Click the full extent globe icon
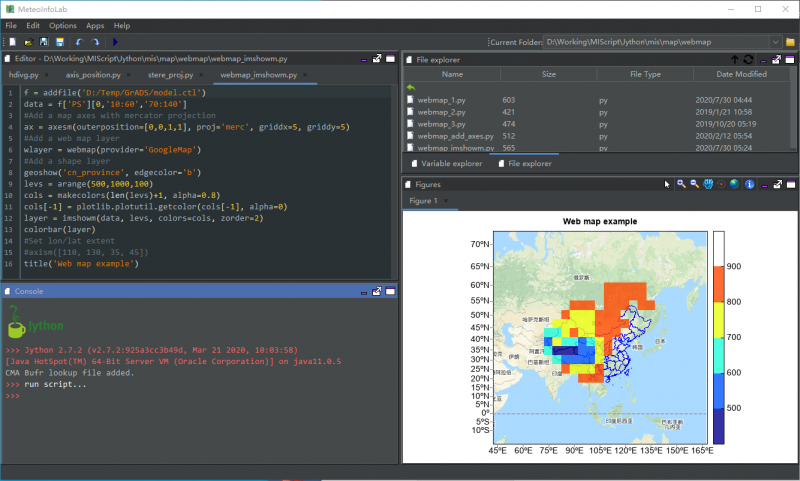 [x=735, y=184]
